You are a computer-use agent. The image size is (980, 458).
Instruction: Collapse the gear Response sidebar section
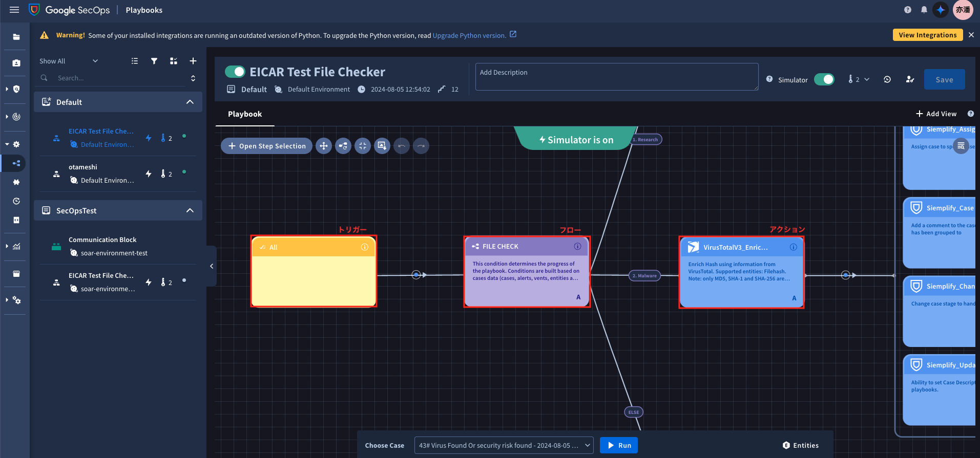tap(7, 144)
